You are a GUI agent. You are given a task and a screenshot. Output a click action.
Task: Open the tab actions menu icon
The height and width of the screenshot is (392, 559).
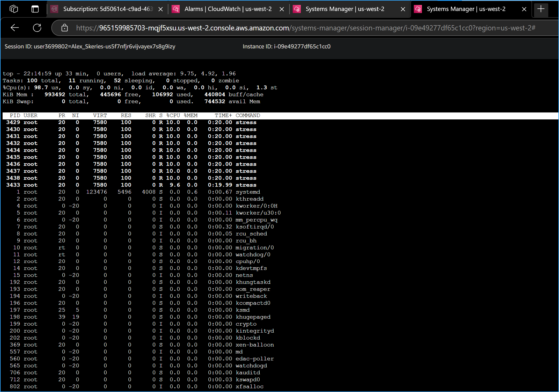pos(35,9)
